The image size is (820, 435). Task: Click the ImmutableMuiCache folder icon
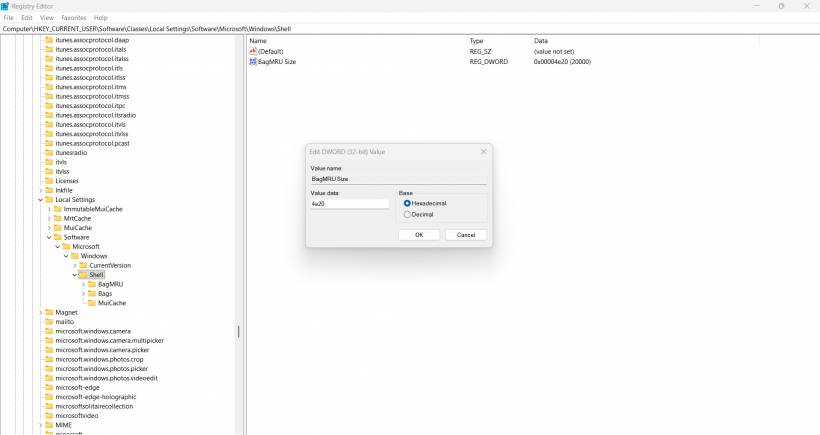(x=57, y=209)
